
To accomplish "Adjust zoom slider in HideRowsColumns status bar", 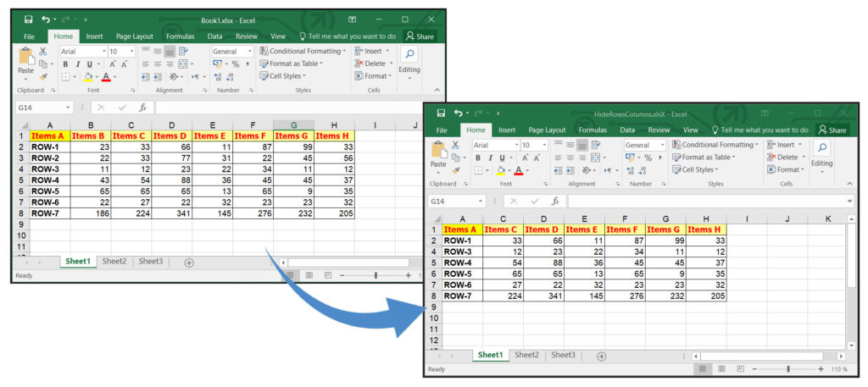I will coord(788,369).
